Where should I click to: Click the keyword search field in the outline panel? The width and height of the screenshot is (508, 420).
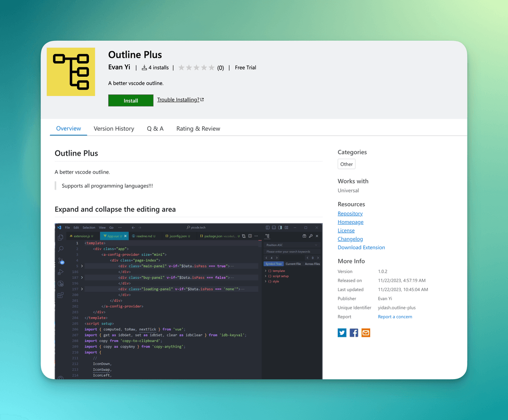(x=292, y=252)
